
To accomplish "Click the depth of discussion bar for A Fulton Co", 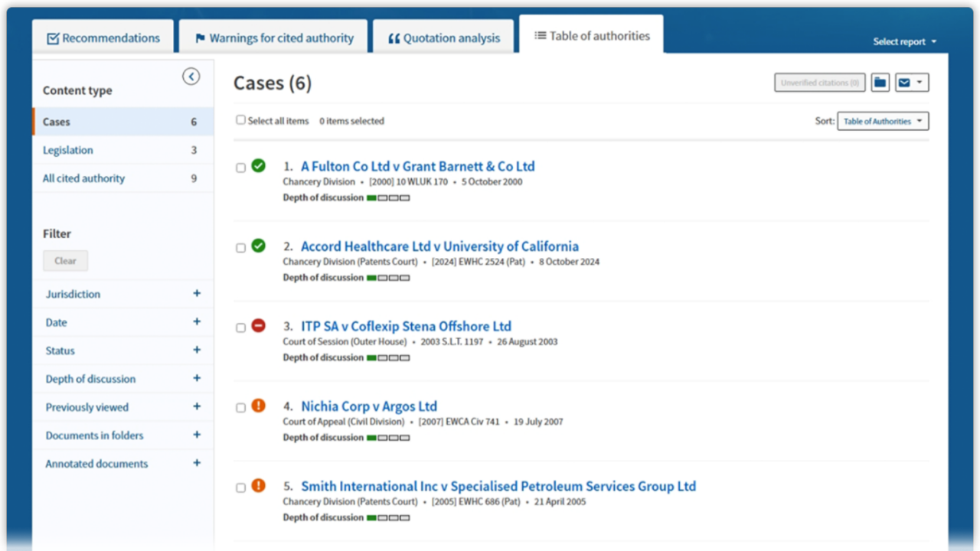I will click(x=388, y=197).
